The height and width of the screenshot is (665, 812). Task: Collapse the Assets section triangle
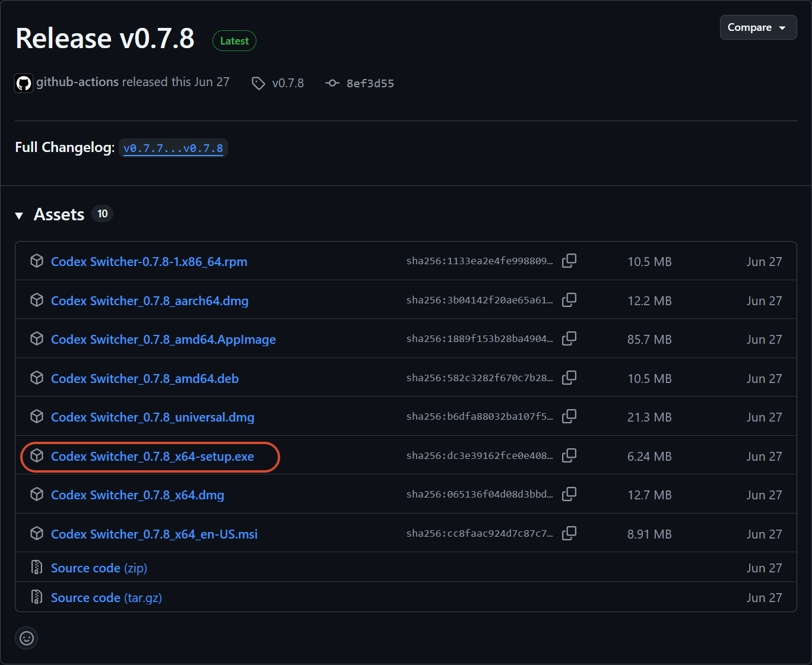(x=20, y=215)
